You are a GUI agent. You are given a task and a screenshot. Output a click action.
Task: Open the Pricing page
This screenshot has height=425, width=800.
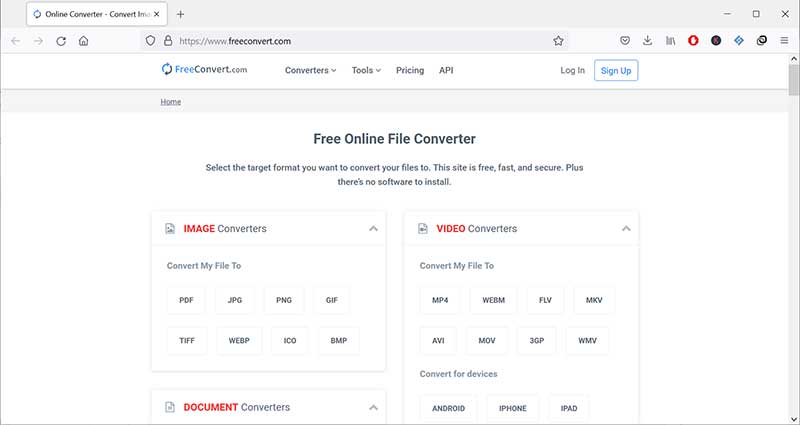click(410, 70)
